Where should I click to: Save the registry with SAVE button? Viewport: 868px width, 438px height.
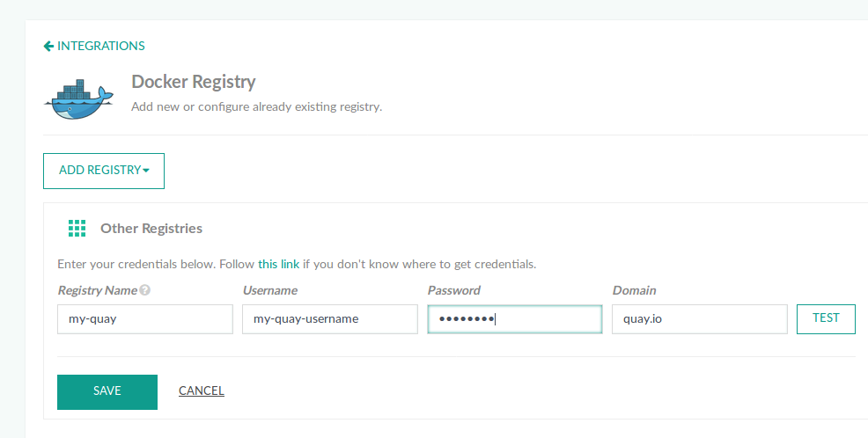tap(107, 391)
